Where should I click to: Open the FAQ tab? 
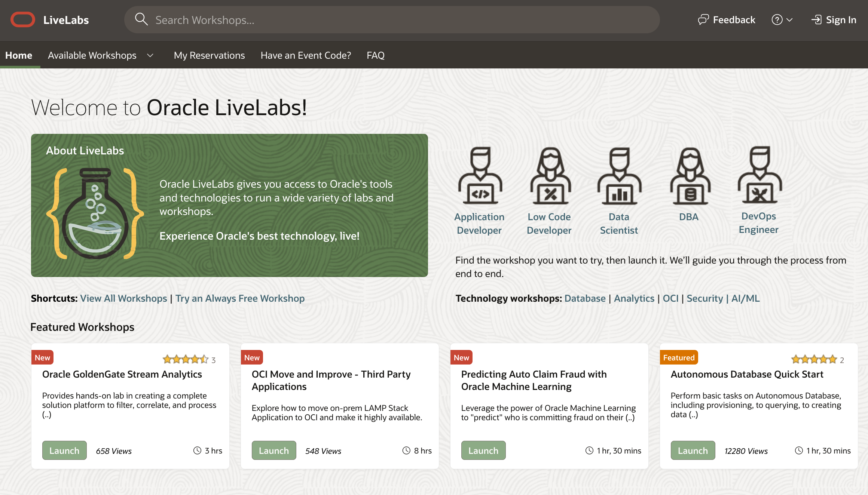[375, 55]
